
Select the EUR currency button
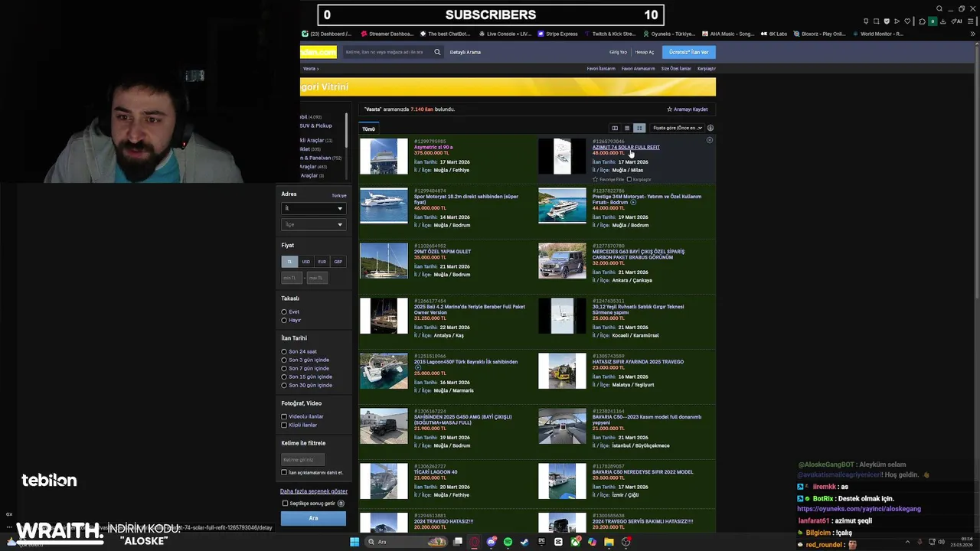[x=322, y=262]
